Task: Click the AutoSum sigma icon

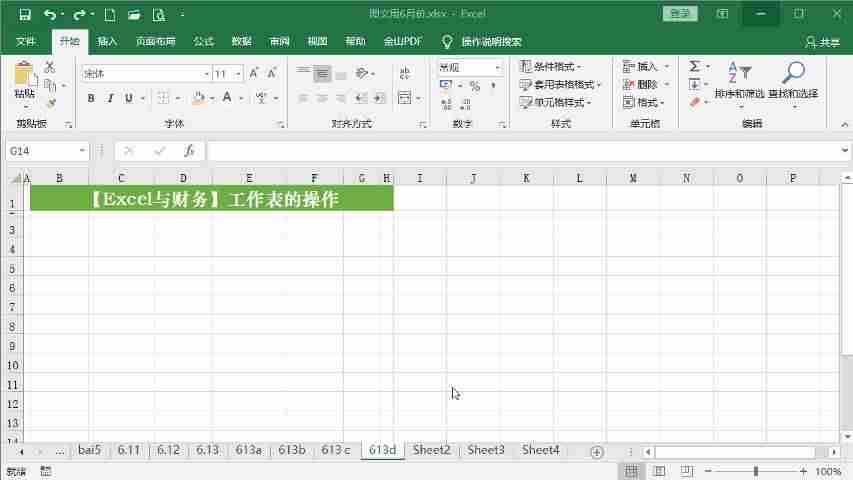Action: tap(695, 66)
